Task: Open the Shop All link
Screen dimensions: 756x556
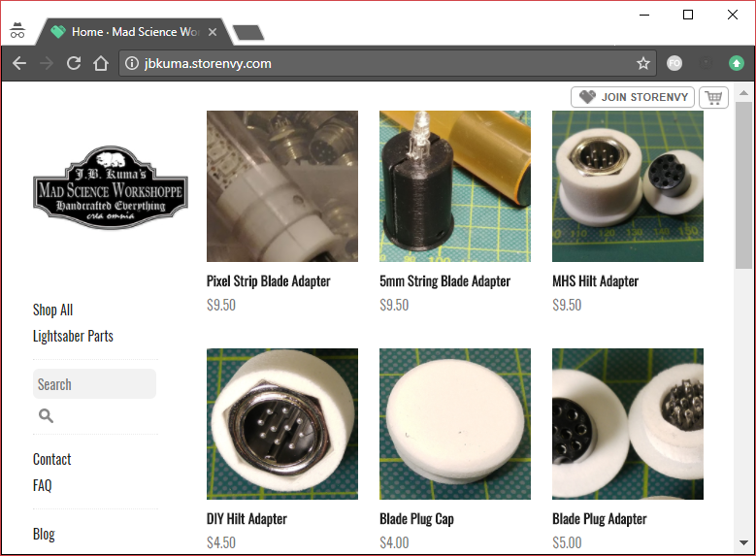Action: pos(52,310)
